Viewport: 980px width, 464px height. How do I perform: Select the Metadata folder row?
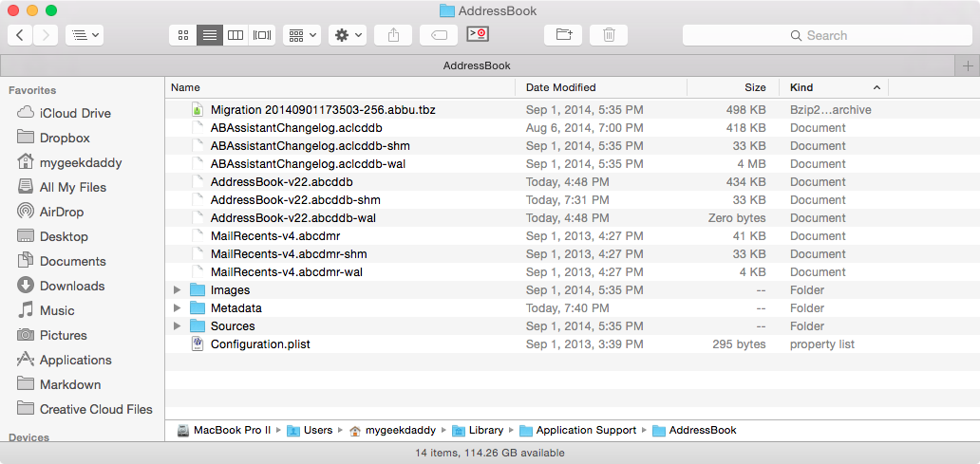pyautogui.click(x=572, y=307)
